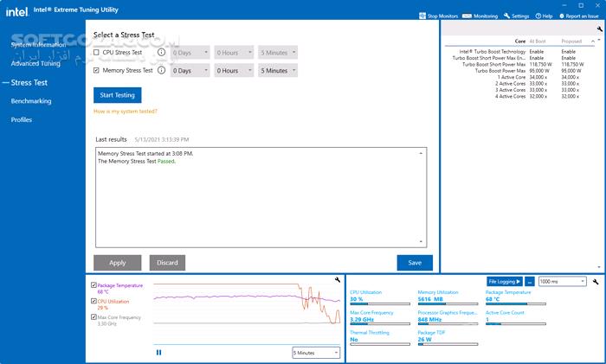This screenshot has width=606, height=364.
Task: Go to System Information
Action: pyautogui.click(x=38, y=45)
